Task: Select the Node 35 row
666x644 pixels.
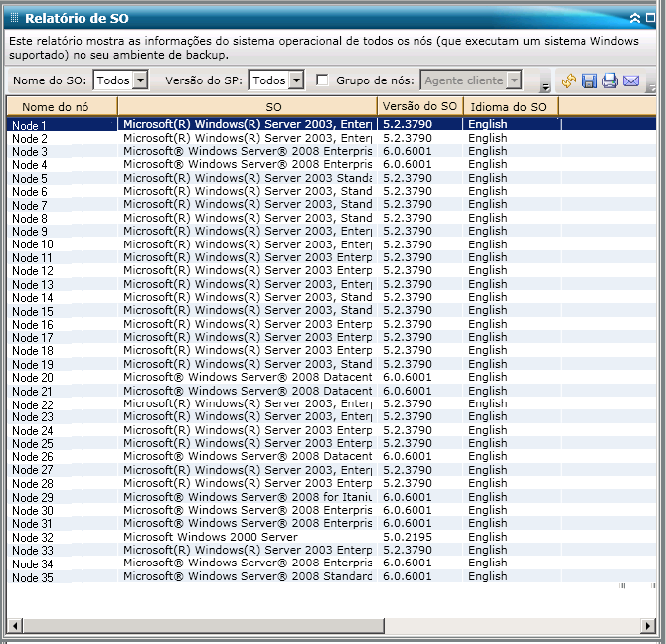Action: [331, 576]
